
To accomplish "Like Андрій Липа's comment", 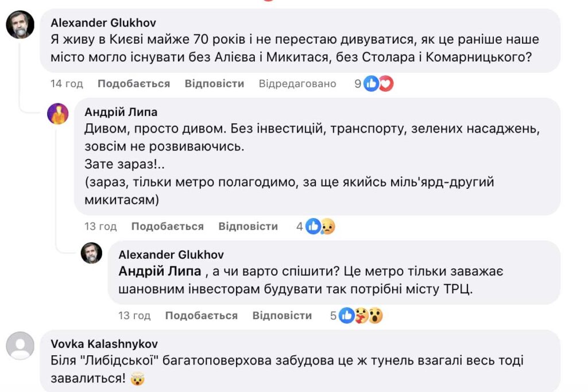I will pos(167,227).
